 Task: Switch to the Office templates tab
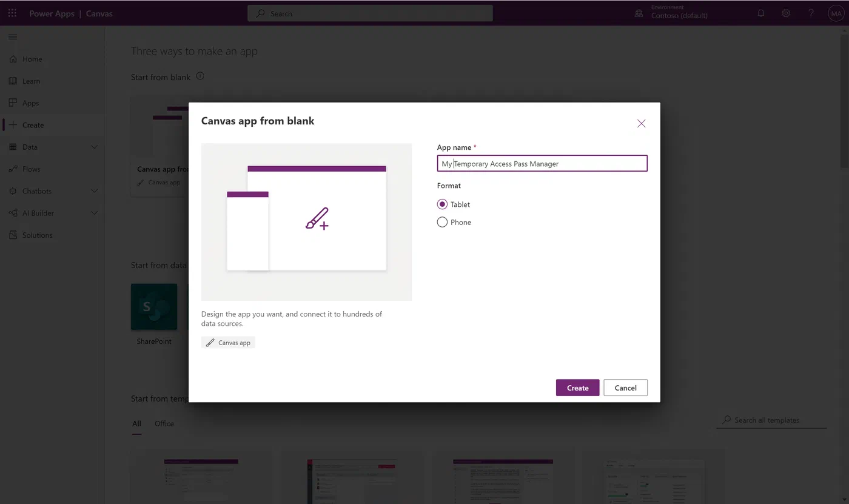[164, 423]
